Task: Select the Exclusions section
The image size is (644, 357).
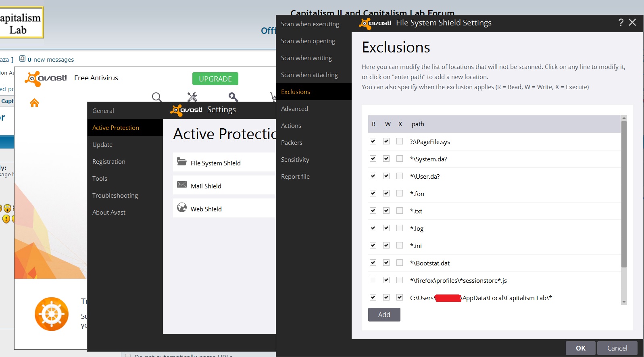Action: click(x=314, y=92)
